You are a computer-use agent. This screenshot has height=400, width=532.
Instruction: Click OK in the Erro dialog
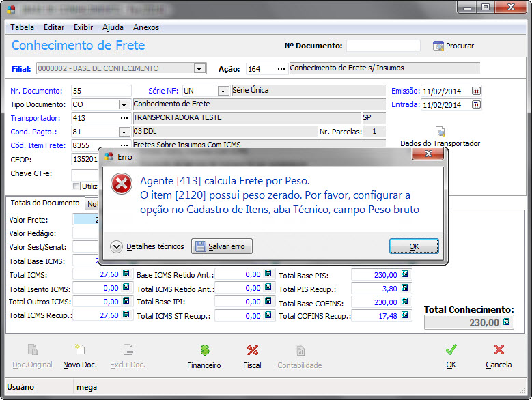414,246
